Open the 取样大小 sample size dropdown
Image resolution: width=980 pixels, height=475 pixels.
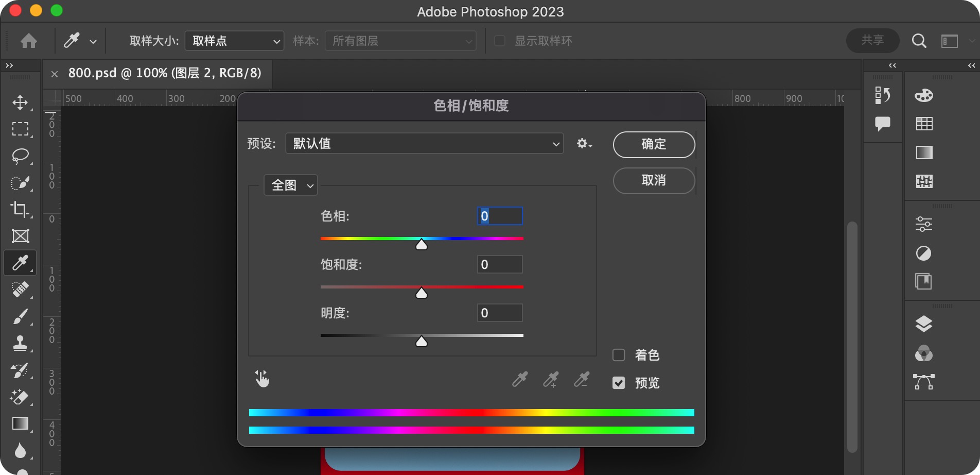[x=234, y=41]
